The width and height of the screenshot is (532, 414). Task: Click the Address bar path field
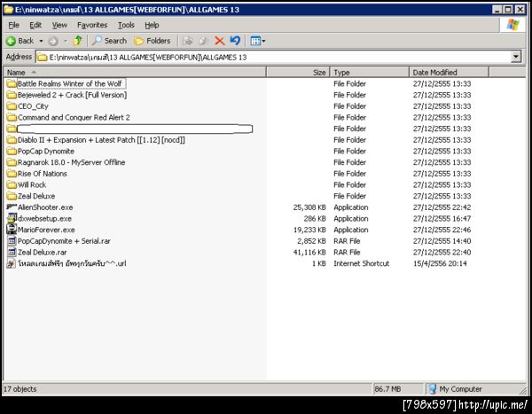coord(273,57)
